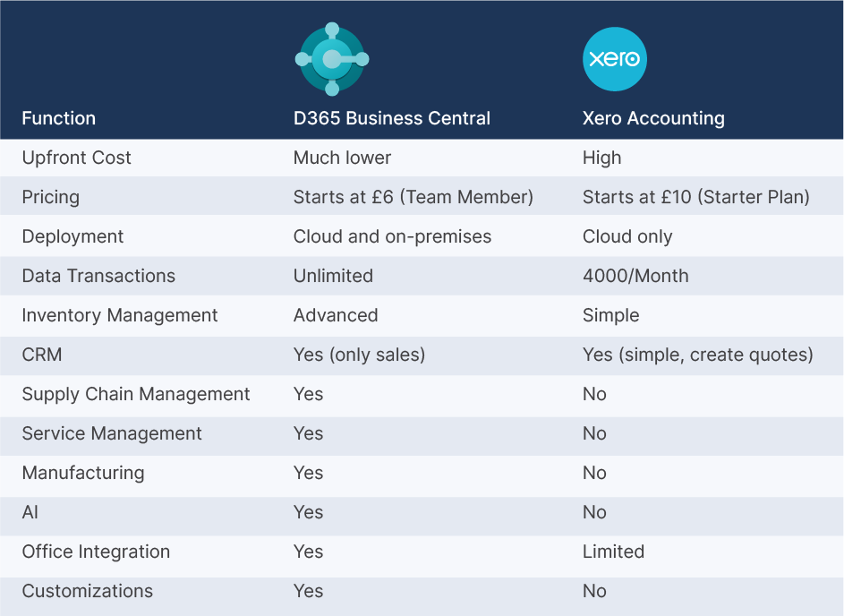Screen dimensions: 844x616
Task: Click the "High" upfront cost value
Action: [601, 158]
